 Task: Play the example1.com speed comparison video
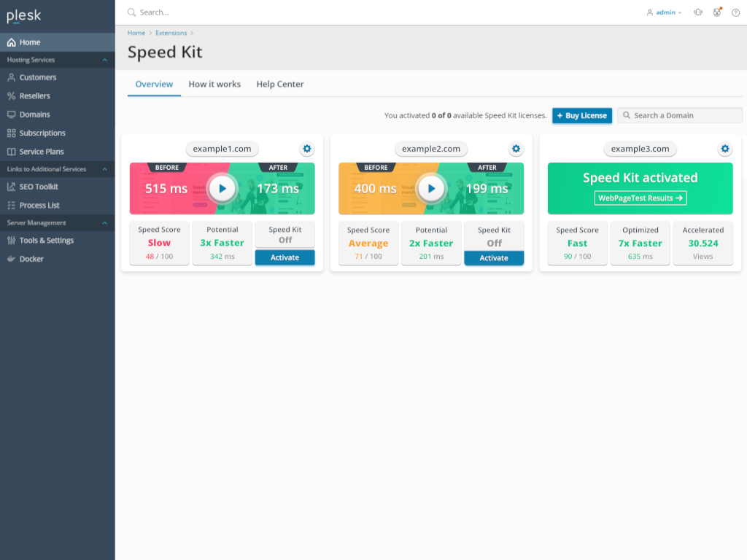tap(222, 189)
